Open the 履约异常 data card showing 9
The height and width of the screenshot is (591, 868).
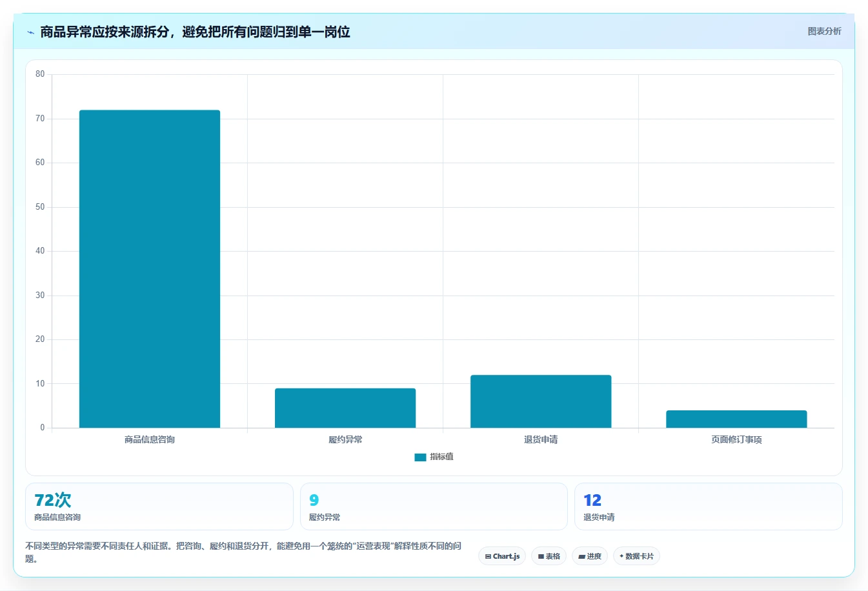coord(434,506)
